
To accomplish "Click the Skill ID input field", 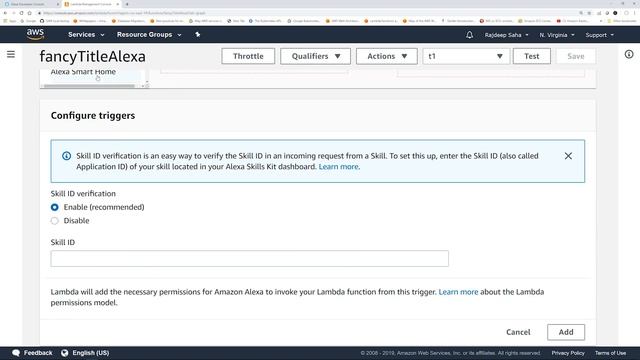I will (250, 259).
